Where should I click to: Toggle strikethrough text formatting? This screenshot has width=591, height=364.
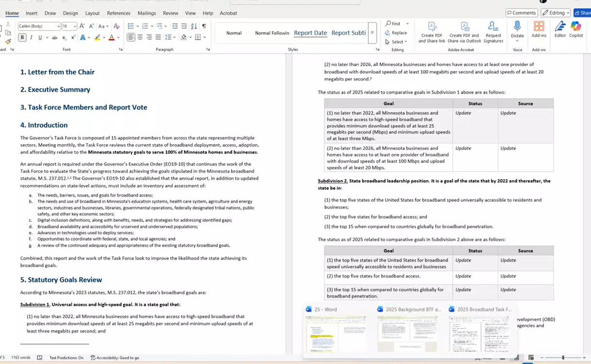(x=54, y=37)
